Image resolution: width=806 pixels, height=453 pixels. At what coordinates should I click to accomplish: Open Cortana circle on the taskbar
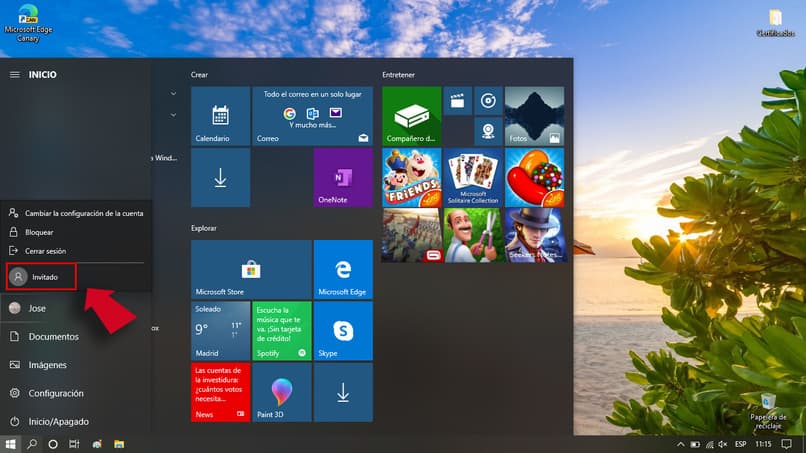53,444
